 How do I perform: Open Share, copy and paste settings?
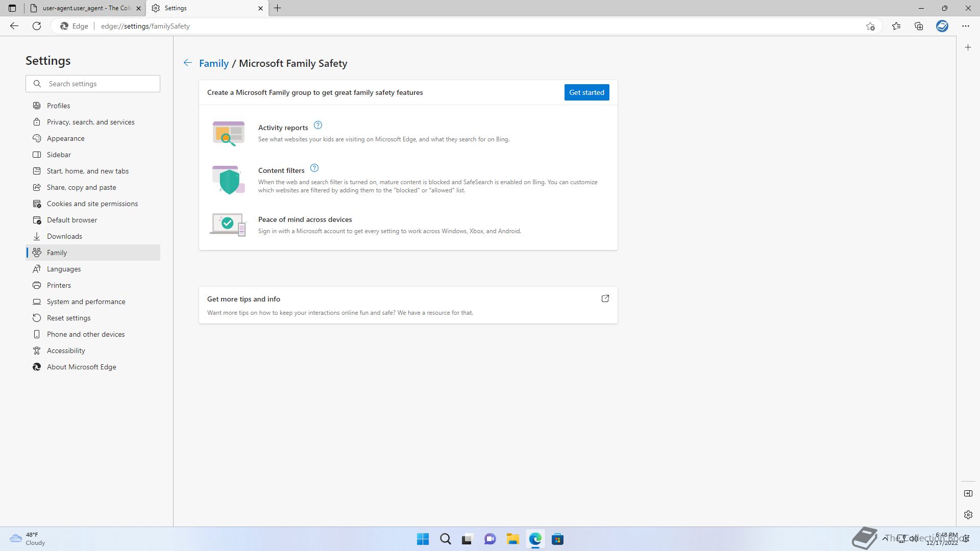click(x=93, y=187)
